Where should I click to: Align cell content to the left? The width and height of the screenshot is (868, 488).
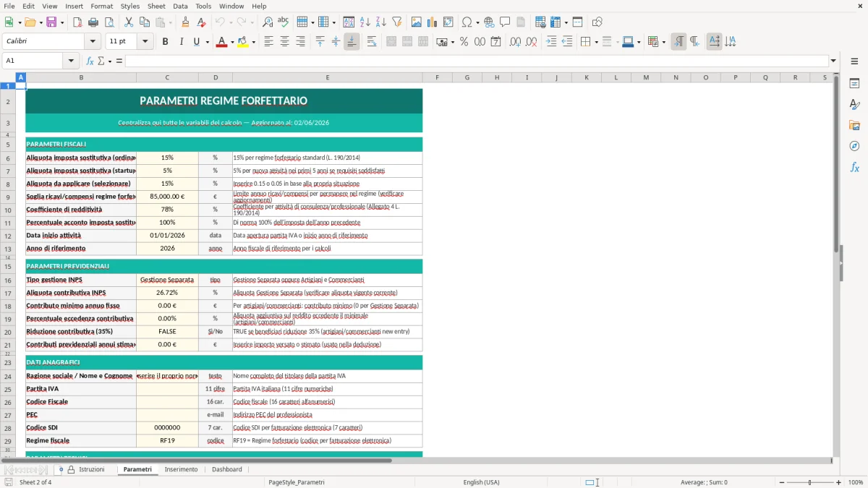coord(268,42)
